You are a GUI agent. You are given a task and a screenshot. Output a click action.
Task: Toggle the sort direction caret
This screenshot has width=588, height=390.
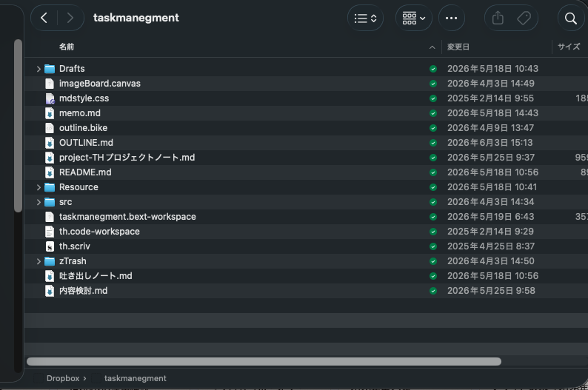click(432, 47)
